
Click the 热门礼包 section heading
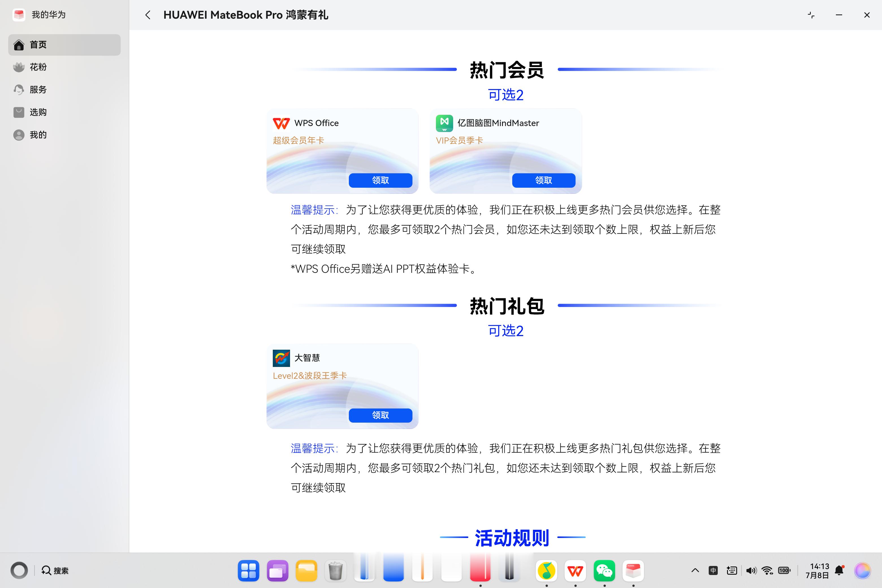pyautogui.click(x=507, y=306)
